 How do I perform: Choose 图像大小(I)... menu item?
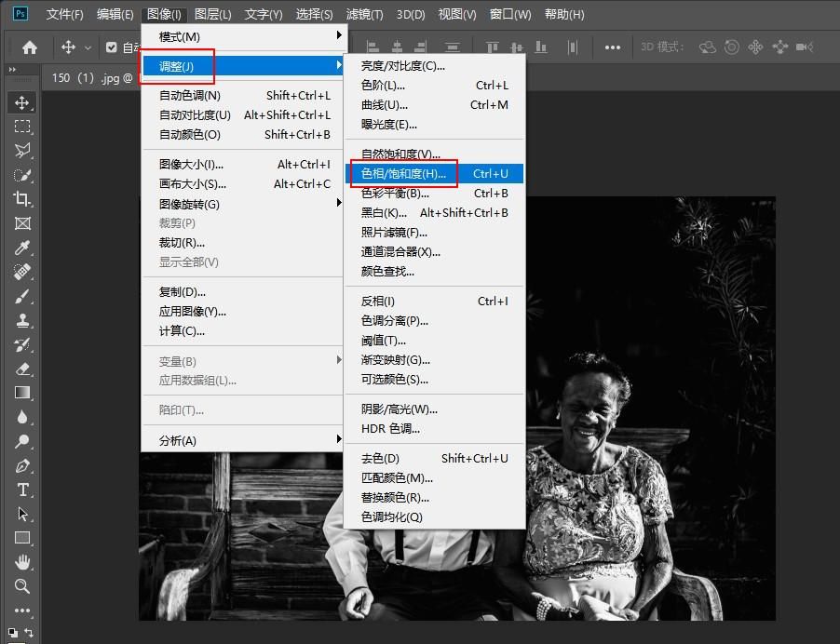[244, 165]
